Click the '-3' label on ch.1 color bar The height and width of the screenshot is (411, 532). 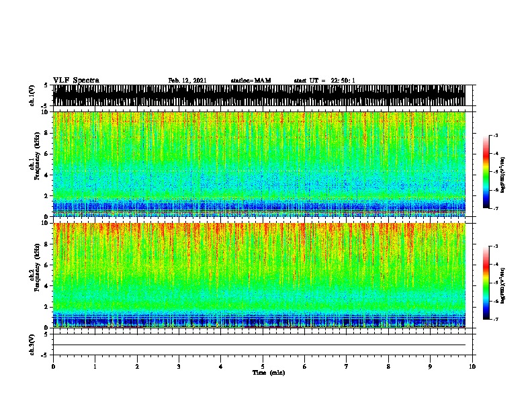495,135
